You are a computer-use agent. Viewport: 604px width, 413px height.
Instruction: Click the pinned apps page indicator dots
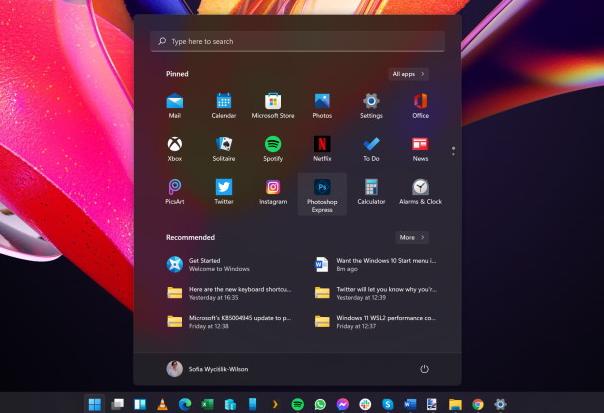coord(453,151)
